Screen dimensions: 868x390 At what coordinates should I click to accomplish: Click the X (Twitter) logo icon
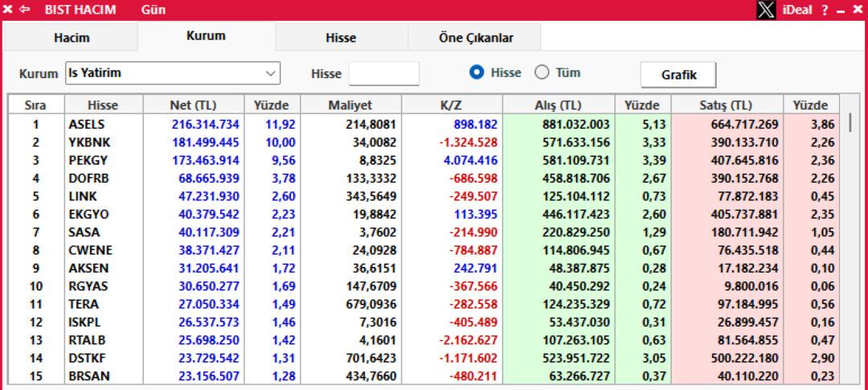(767, 10)
